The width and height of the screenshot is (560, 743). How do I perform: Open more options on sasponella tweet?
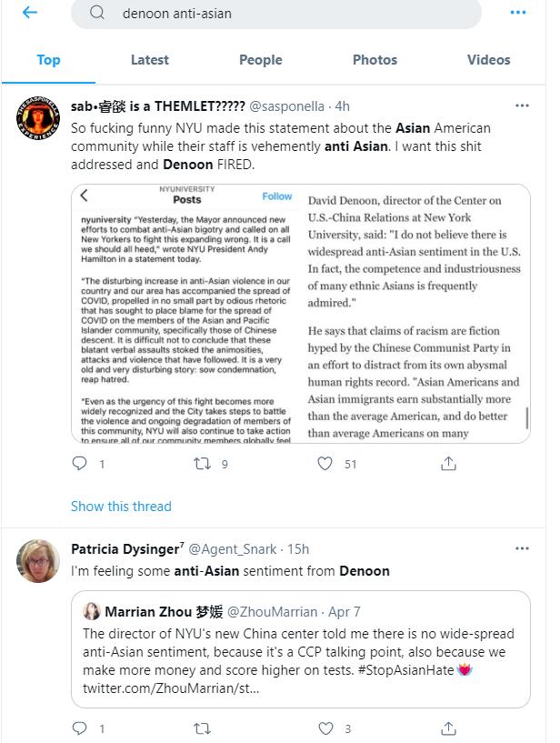coord(522,105)
